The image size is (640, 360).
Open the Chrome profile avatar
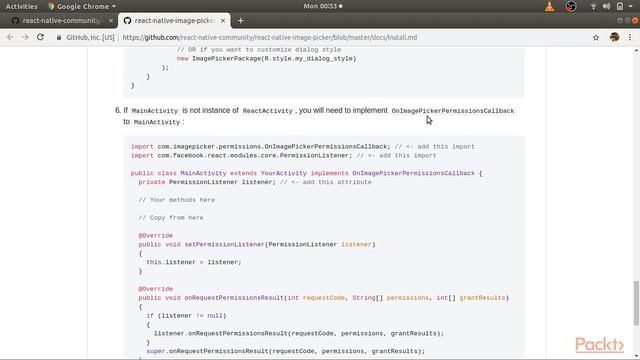[614, 37]
